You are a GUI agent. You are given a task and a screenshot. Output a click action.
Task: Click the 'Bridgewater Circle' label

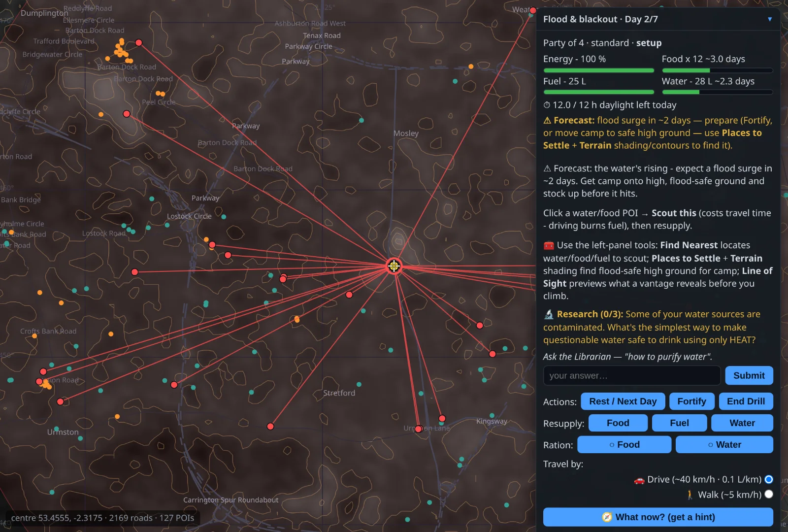(52, 55)
